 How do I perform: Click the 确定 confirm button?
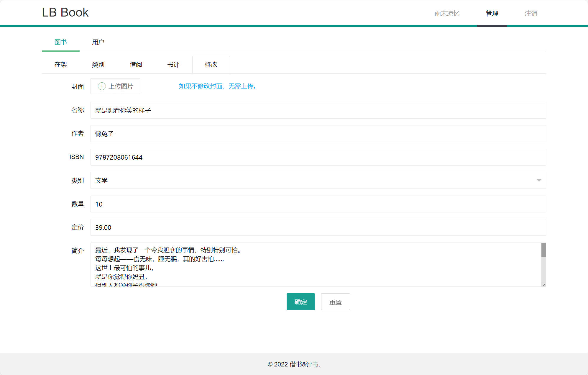click(300, 302)
